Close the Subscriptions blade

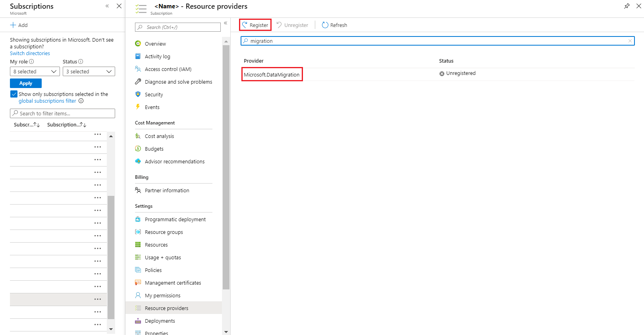[119, 6]
